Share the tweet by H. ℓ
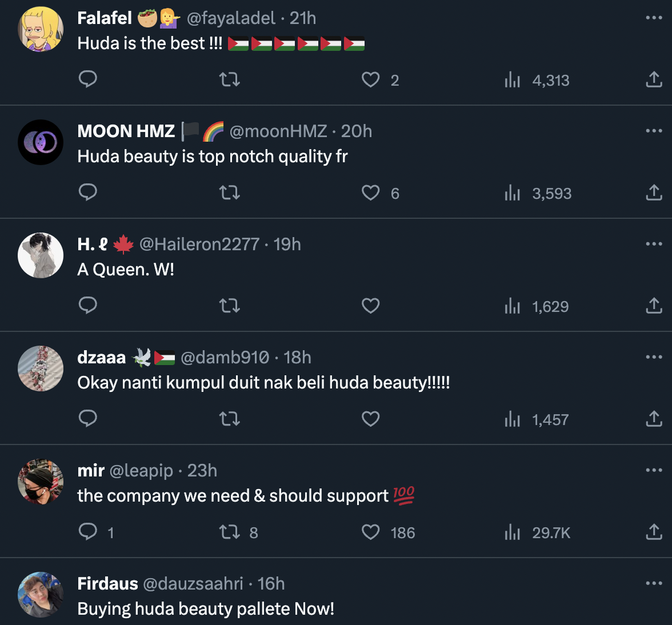The width and height of the screenshot is (672, 625). click(x=654, y=306)
